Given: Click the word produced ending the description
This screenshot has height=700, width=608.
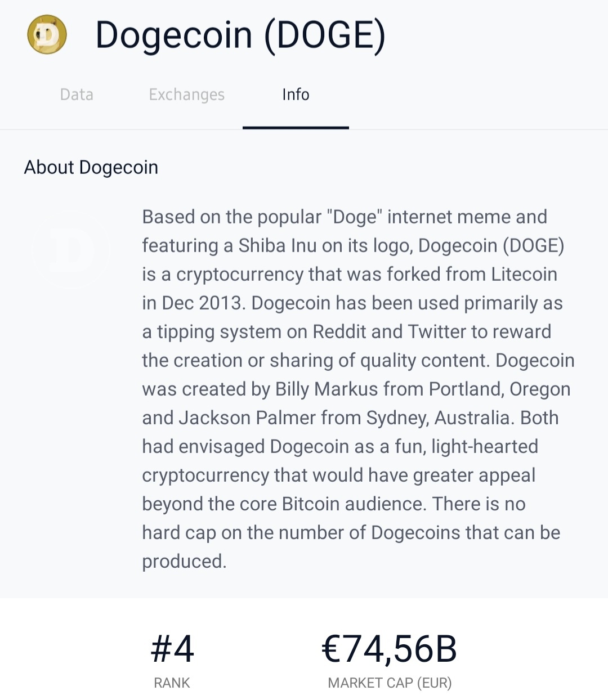Looking at the screenshot, I should click(x=184, y=561).
